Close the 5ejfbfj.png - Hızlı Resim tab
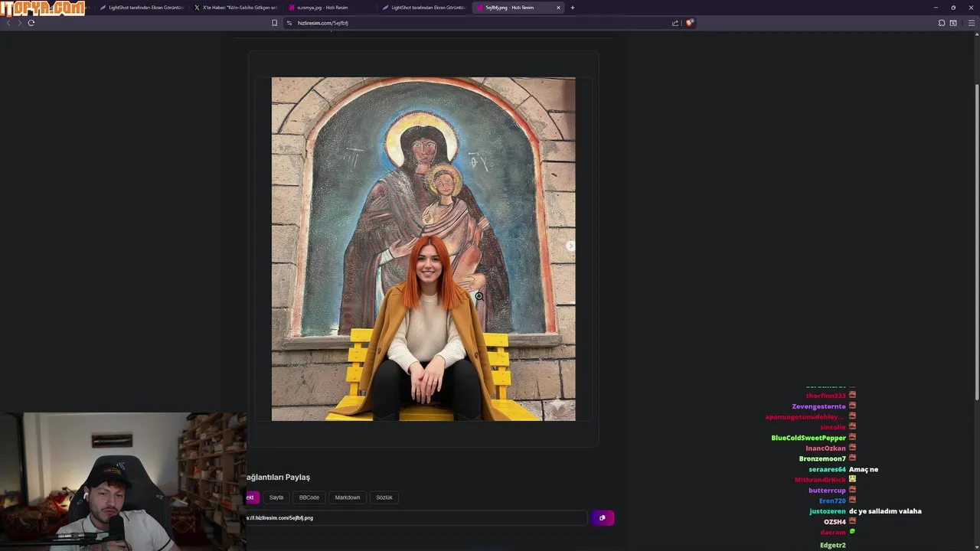 (558, 8)
